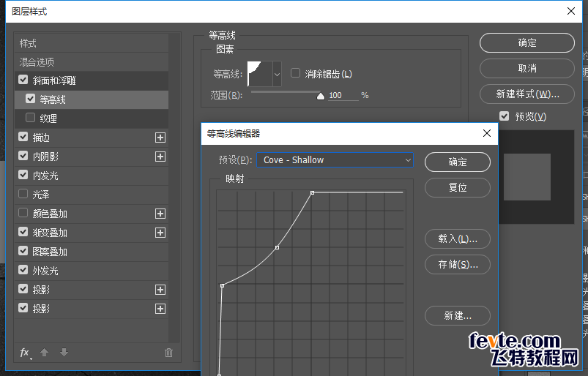Add another 描边 effect with plus icon
Viewport: 588px width, 376px height.
pos(160,138)
